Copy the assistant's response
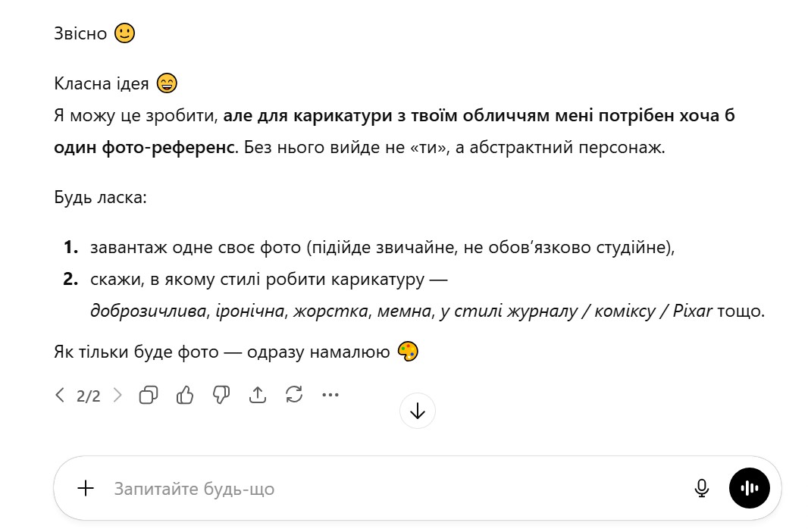808x532 pixels. 149,395
